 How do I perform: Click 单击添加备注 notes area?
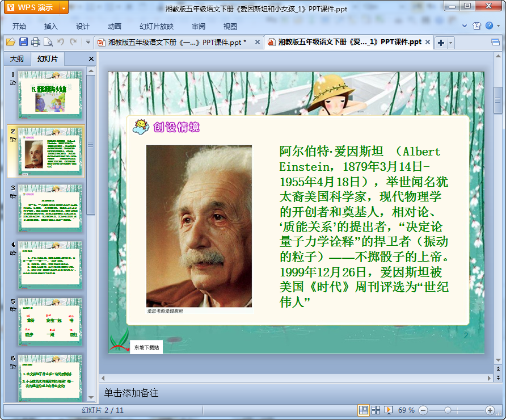click(x=131, y=393)
